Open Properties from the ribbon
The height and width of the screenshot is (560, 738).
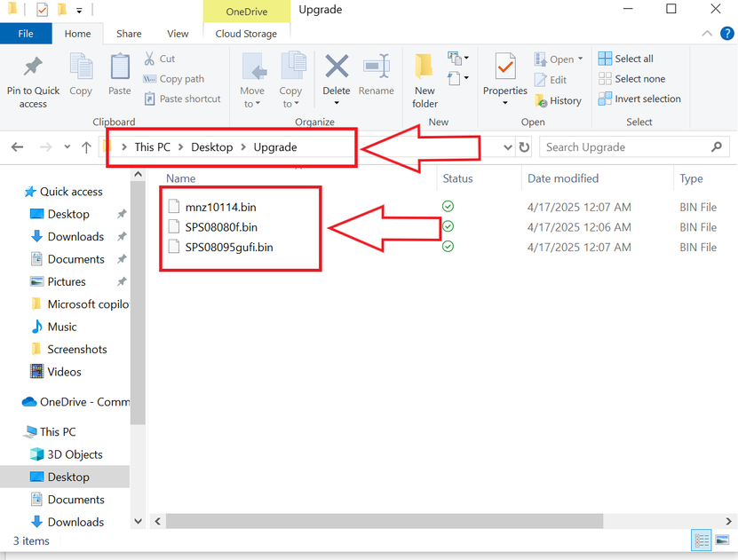pyautogui.click(x=505, y=69)
